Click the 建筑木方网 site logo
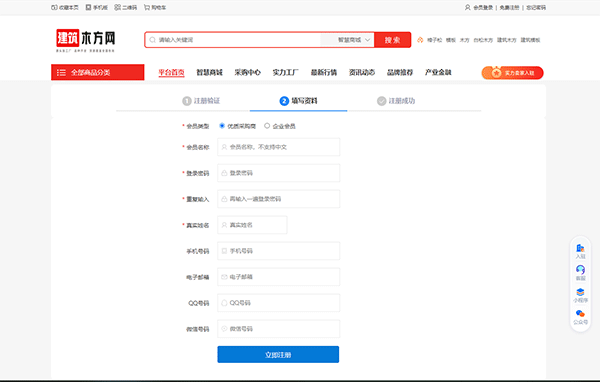The height and width of the screenshot is (382, 600). click(x=85, y=40)
